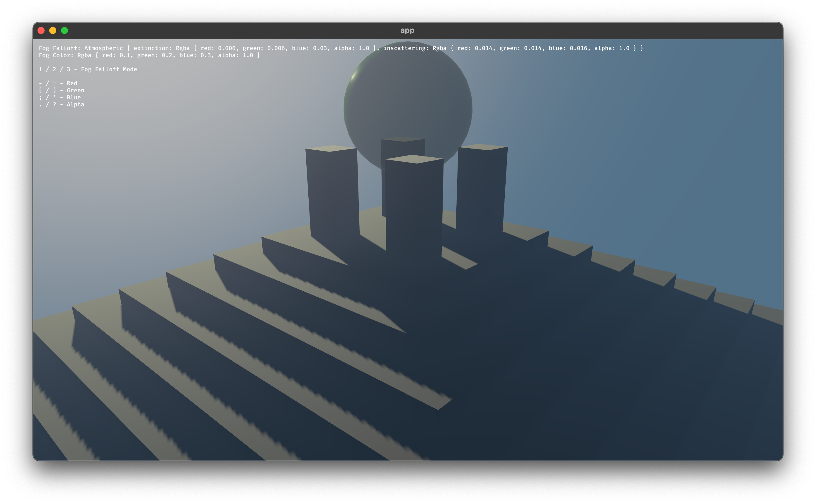Viewport: 816px width, 504px height.
Task: Click the '[ / ] - Green' control hint
Action: pyautogui.click(x=62, y=90)
